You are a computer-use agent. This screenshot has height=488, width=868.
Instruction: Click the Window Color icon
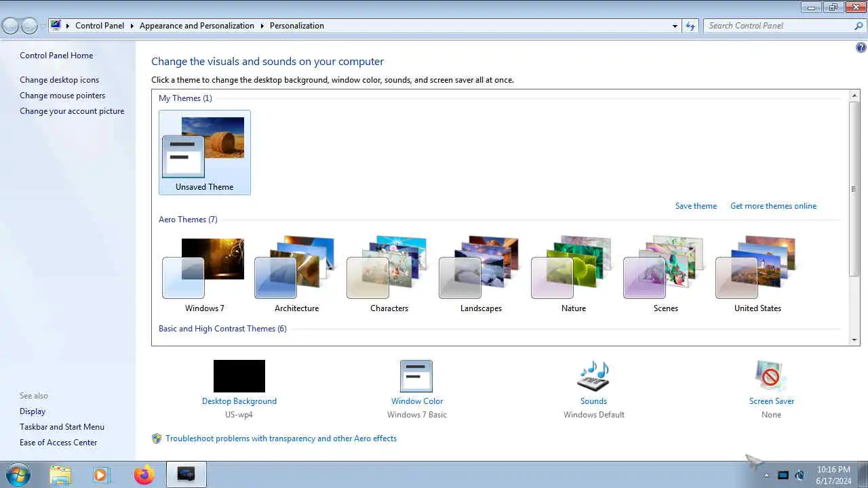416,376
